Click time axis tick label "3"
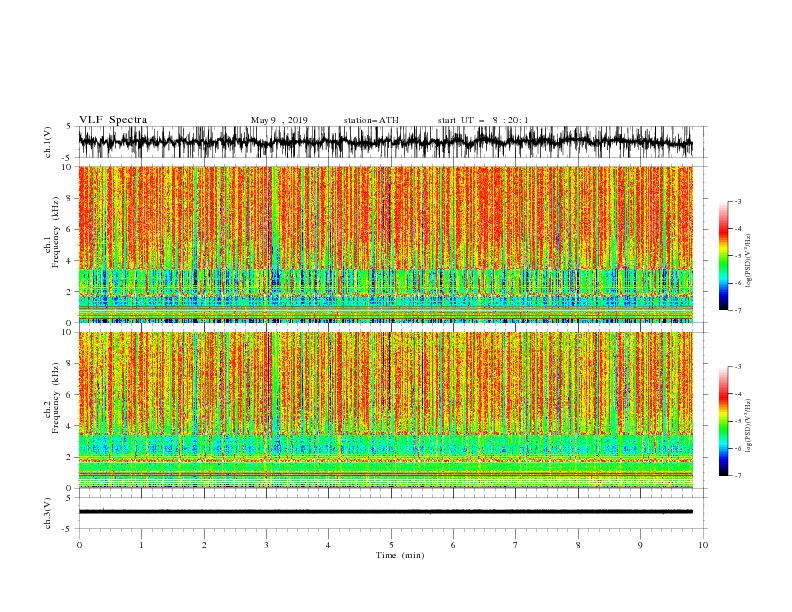The width and height of the screenshot is (792, 612). (266, 545)
